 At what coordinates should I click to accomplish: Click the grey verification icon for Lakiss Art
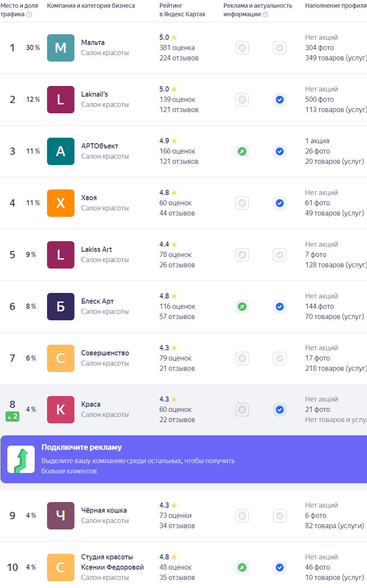[280, 255]
